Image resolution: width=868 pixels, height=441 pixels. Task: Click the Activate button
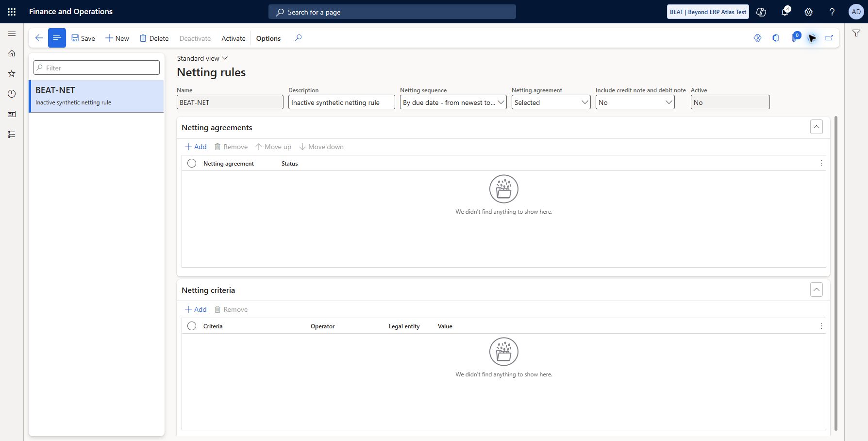click(234, 38)
